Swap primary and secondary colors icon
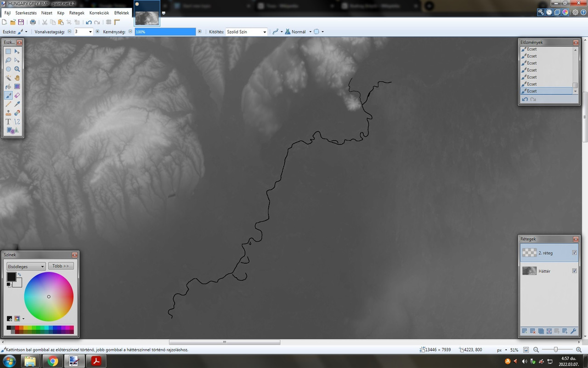This screenshot has width=588, height=368. pos(19,275)
